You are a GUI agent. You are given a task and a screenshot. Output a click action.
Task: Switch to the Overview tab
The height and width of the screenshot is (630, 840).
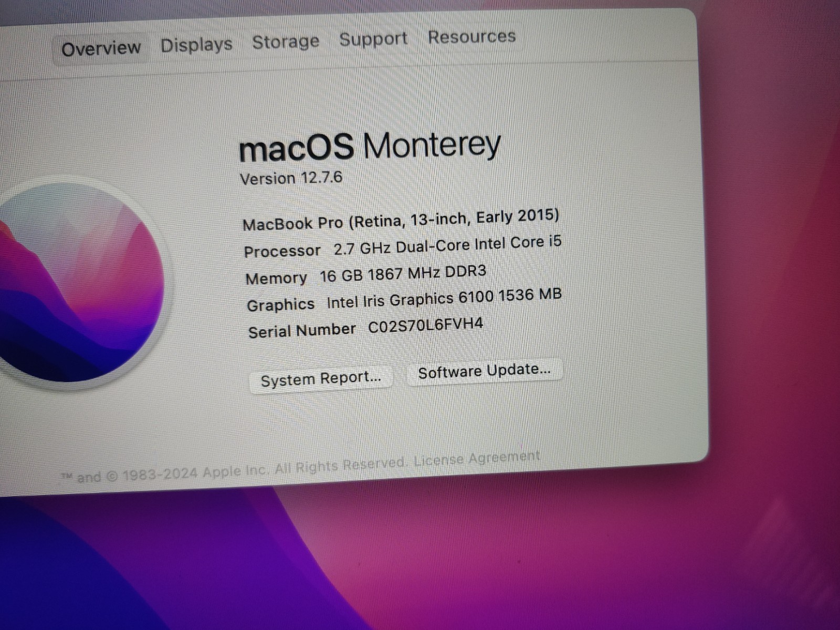[x=101, y=48]
